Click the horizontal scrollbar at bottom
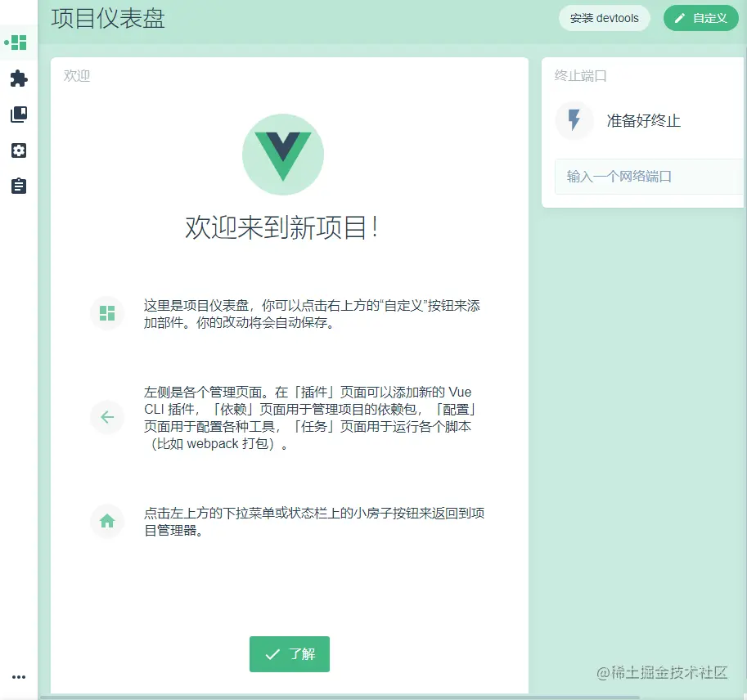747x700 pixels. click(x=340, y=698)
